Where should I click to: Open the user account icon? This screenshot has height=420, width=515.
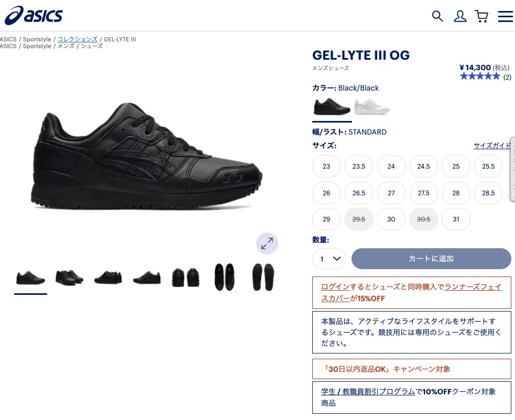click(x=460, y=16)
